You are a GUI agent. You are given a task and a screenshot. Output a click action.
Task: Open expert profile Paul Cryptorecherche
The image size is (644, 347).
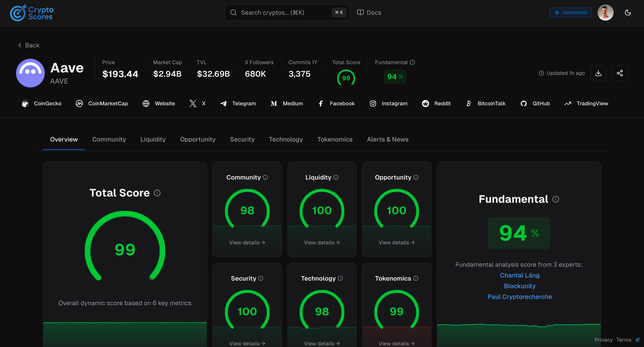pyautogui.click(x=519, y=297)
